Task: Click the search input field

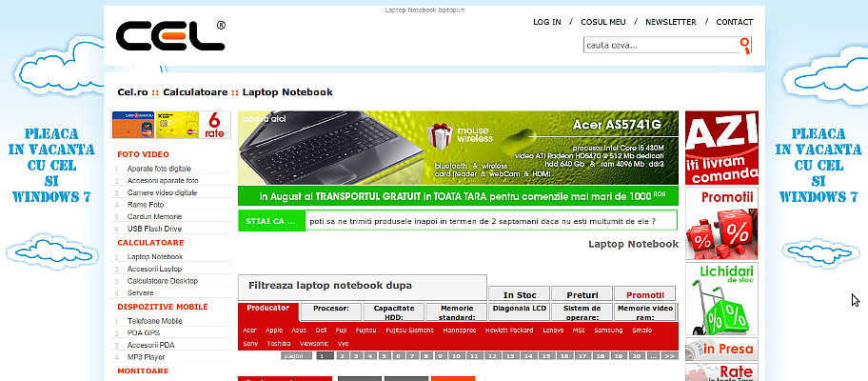Action: pyautogui.click(x=661, y=46)
